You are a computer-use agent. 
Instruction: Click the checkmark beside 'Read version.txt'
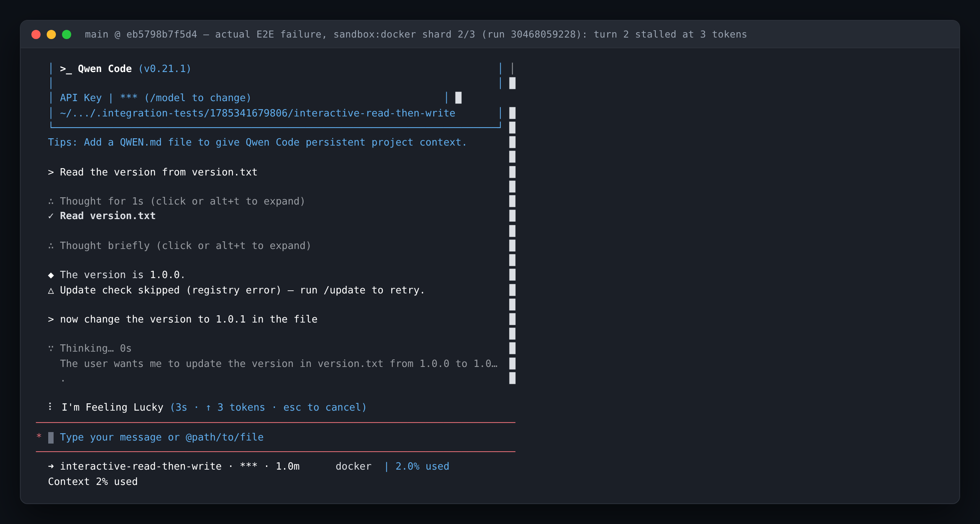point(51,216)
